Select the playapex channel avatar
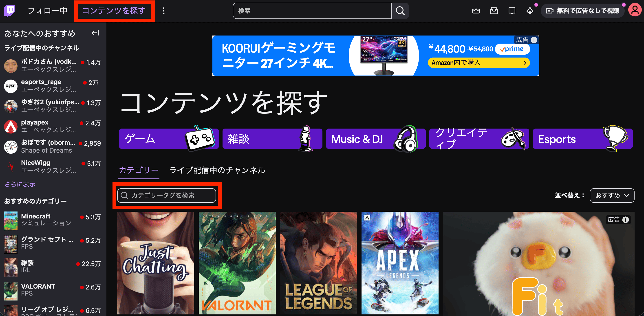 coord(11,126)
